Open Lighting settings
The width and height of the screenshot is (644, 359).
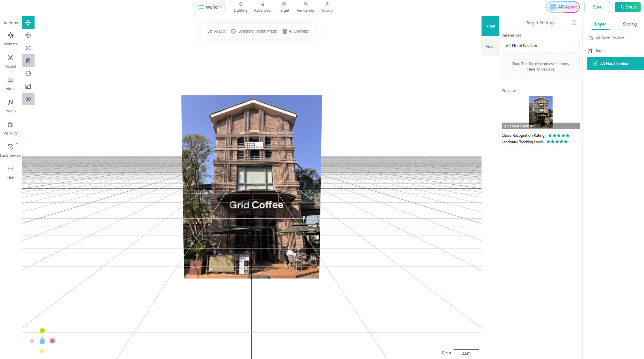[x=241, y=7]
